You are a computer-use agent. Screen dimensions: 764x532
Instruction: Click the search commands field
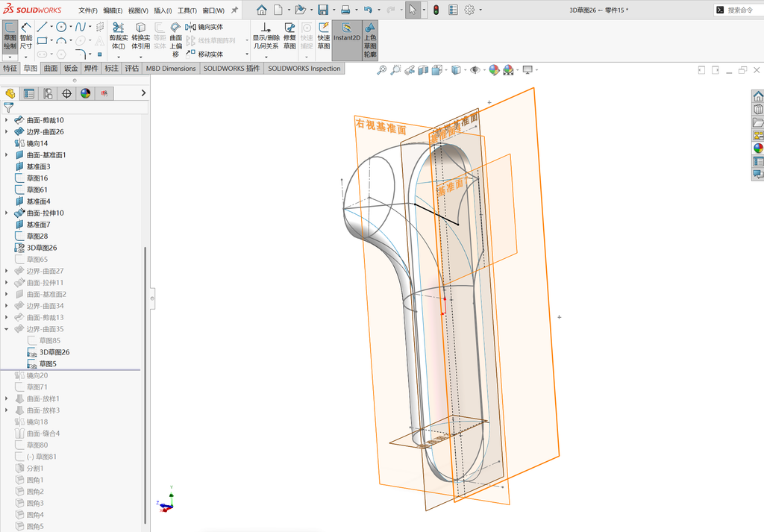738,10
